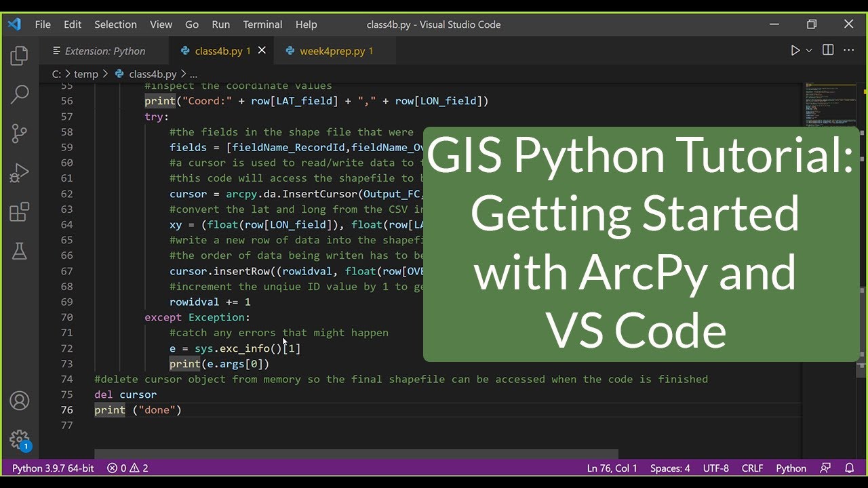Click the 'print(e.args[0])' line

(x=220, y=364)
